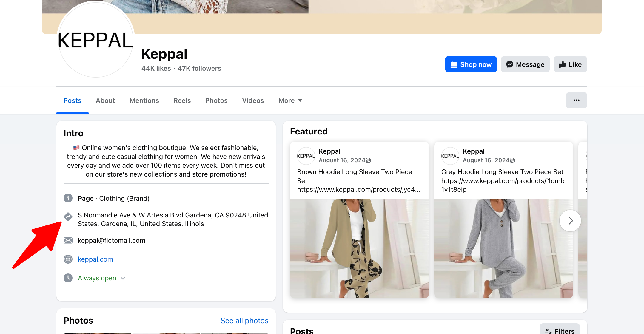
Task: Open the keppal.com website link
Action: pos(95,259)
